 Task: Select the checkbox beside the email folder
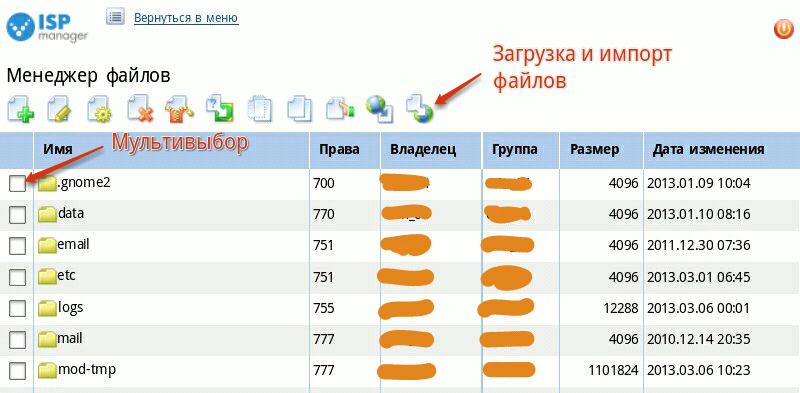17,246
